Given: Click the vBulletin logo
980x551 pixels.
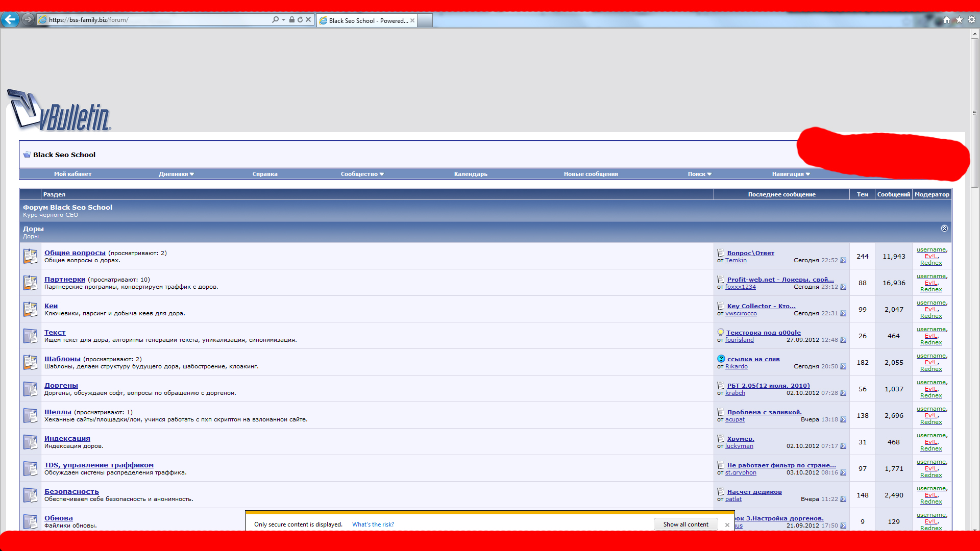Looking at the screenshot, I should pos(59,110).
